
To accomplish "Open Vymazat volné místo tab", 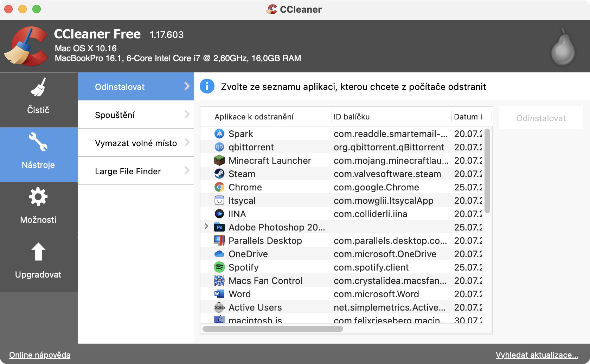I will pyautogui.click(x=136, y=143).
